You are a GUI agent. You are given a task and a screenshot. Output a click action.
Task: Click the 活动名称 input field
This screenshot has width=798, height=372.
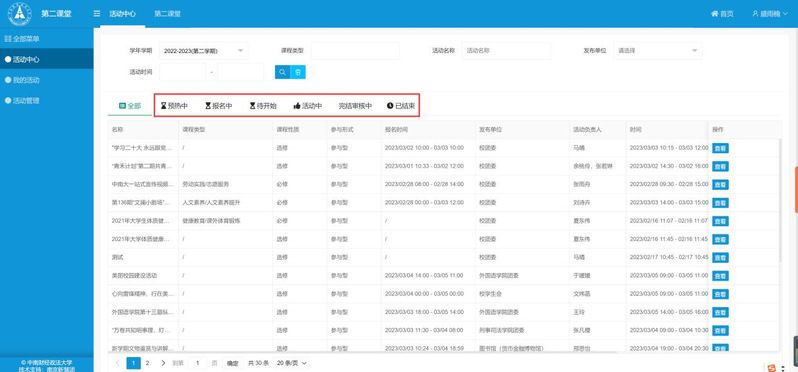pos(506,51)
